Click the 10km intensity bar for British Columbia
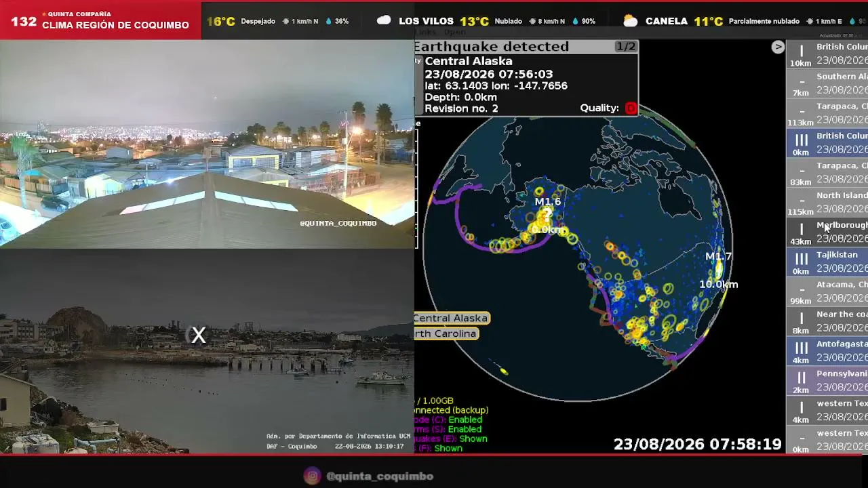Image resolution: width=868 pixels, height=488 pixels. click(801, 51)
